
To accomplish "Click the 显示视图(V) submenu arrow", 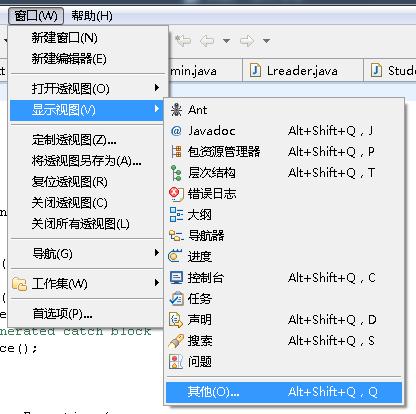I will 157,109.
